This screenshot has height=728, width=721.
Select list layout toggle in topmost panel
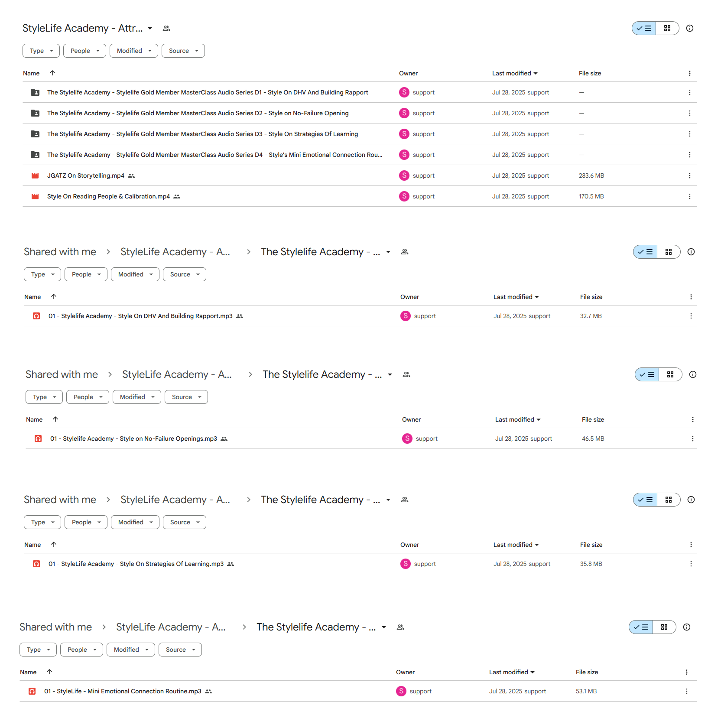(x=644, y=28)
